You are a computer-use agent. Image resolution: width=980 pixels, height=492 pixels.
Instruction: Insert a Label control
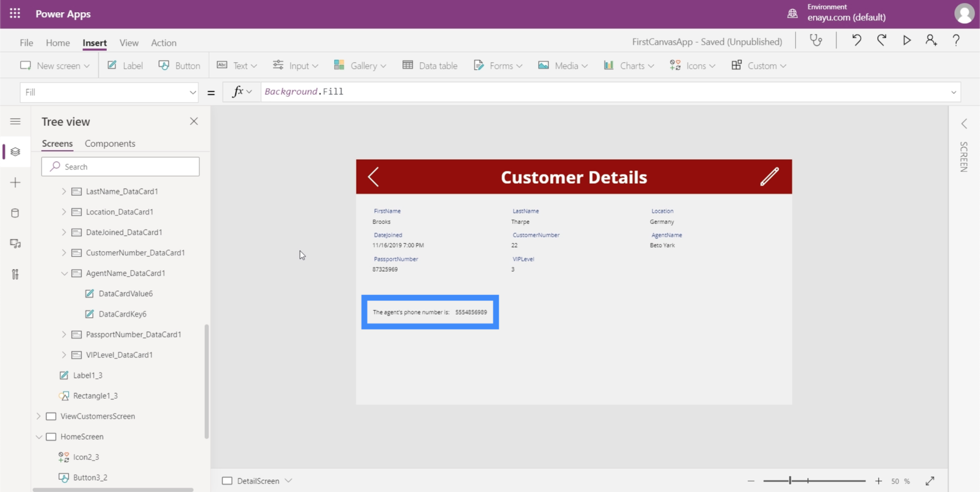(x=125, y=65)
